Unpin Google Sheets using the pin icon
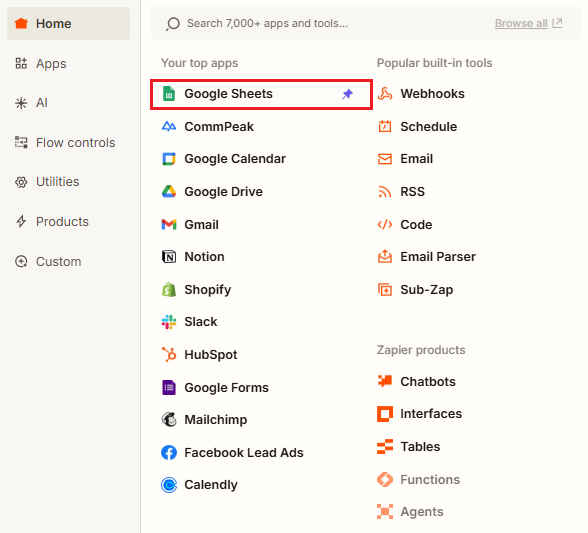 (348, 94)
